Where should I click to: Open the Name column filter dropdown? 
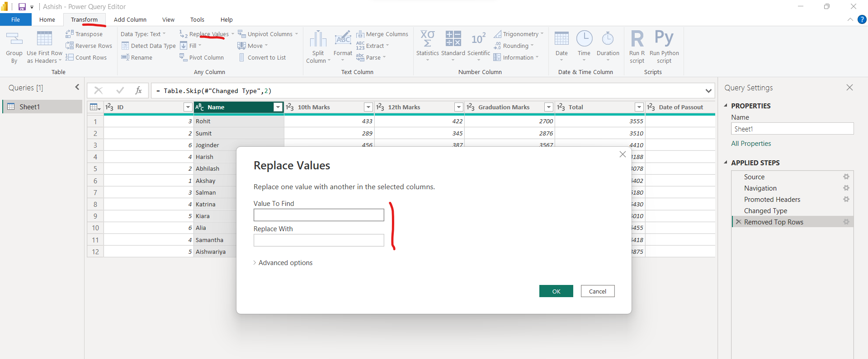(278, 107)
